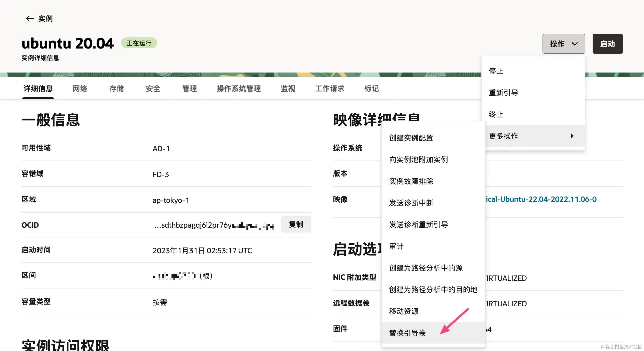644x351 pixels.
Task: Click the 审计 menu entry
Action: click(396, 246)
